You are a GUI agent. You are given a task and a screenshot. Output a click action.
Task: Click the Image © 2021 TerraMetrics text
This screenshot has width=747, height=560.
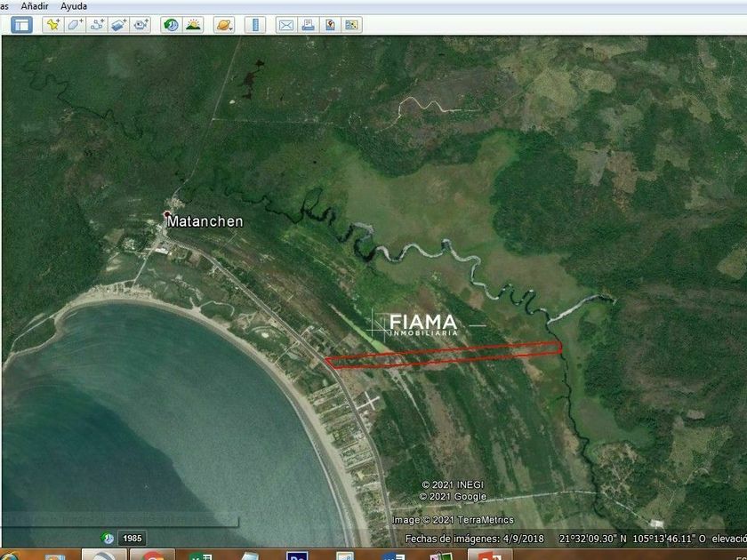point(453,520)
